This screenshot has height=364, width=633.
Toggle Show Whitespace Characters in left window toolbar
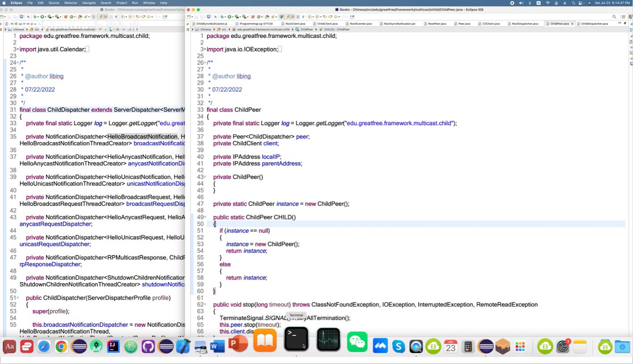pos(116,17)
